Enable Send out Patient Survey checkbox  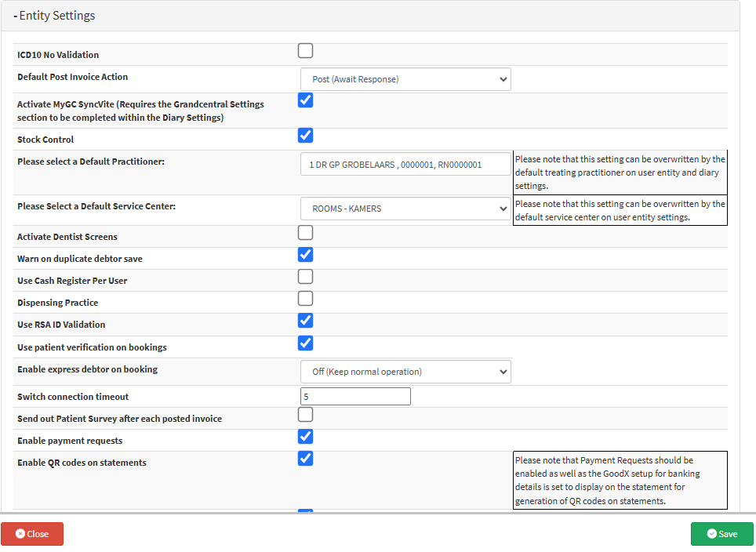coord(306,415)
